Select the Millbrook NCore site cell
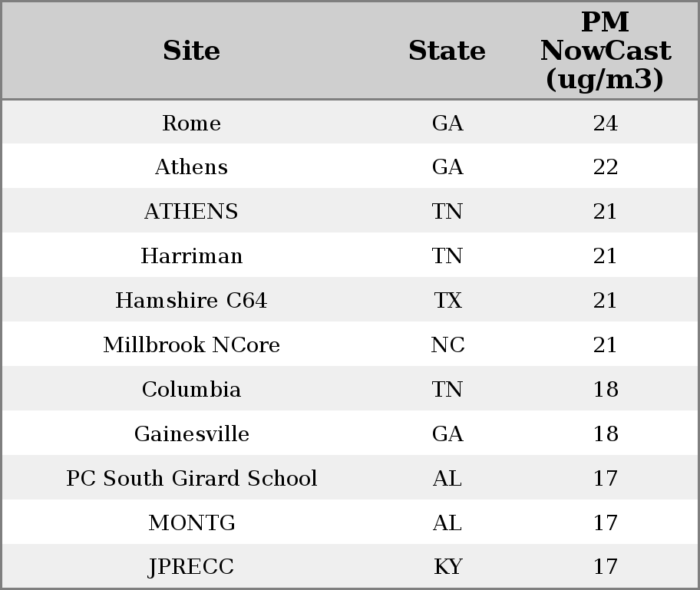Viewport: 700px width, 590px height. 192,344
